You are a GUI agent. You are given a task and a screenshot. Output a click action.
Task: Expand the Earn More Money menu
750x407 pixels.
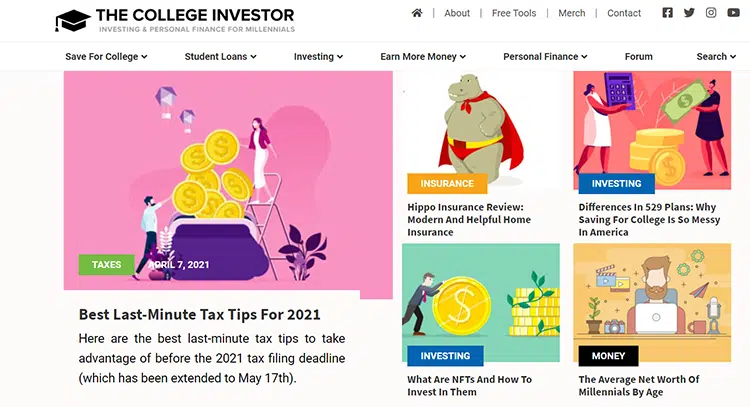[x=423, y=57]
